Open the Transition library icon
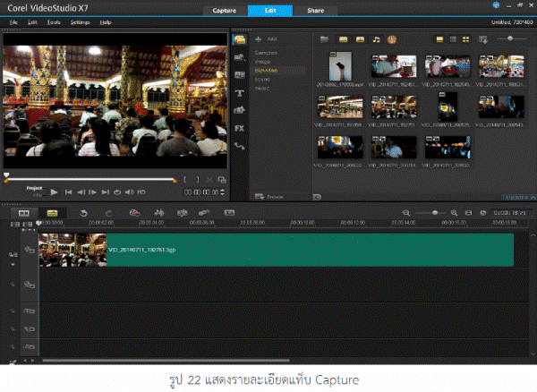Image resolution: width=537 pixels, height=392 pixels. [239, 75]
